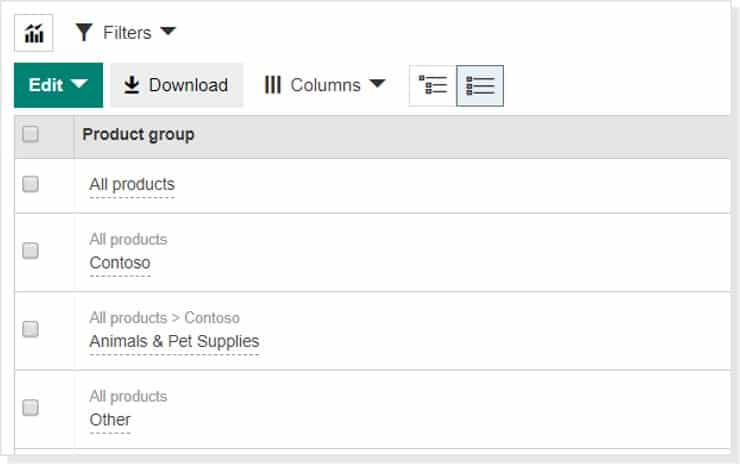Check the All products row checkbox
The height and width of the screenshot is (464, 740).
pos(31,185)
